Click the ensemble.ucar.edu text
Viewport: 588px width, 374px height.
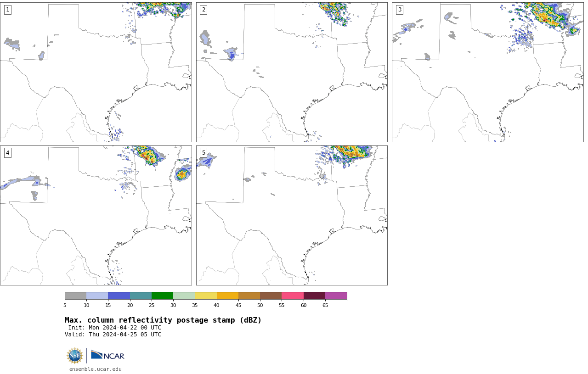96,369
